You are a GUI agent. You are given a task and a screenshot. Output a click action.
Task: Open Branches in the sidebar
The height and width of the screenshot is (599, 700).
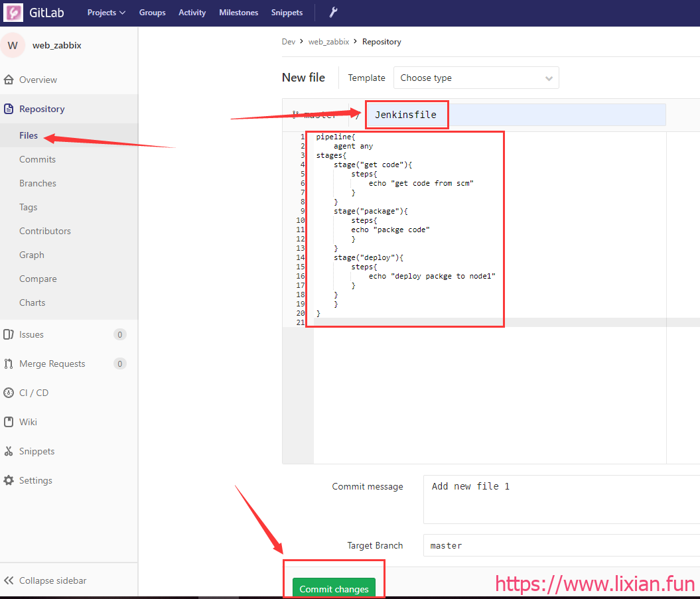[38, 184]
